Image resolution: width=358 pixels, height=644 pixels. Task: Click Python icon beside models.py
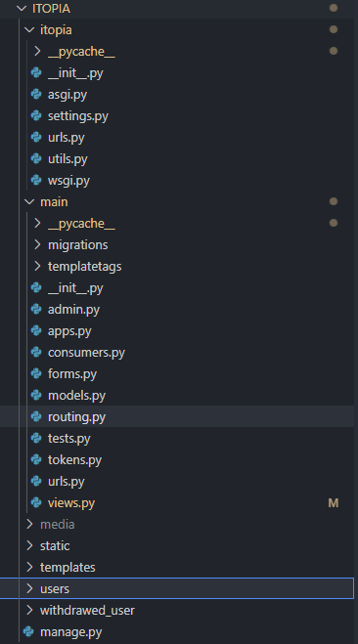36,395
